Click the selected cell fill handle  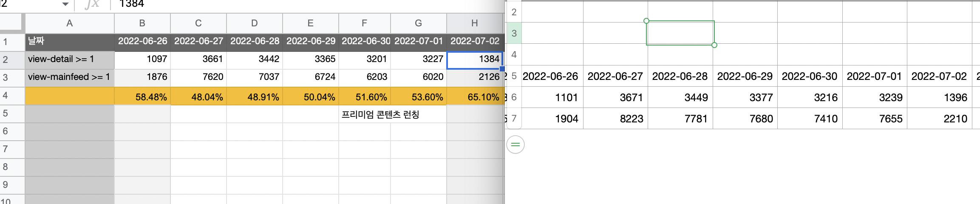pos(502,68)
